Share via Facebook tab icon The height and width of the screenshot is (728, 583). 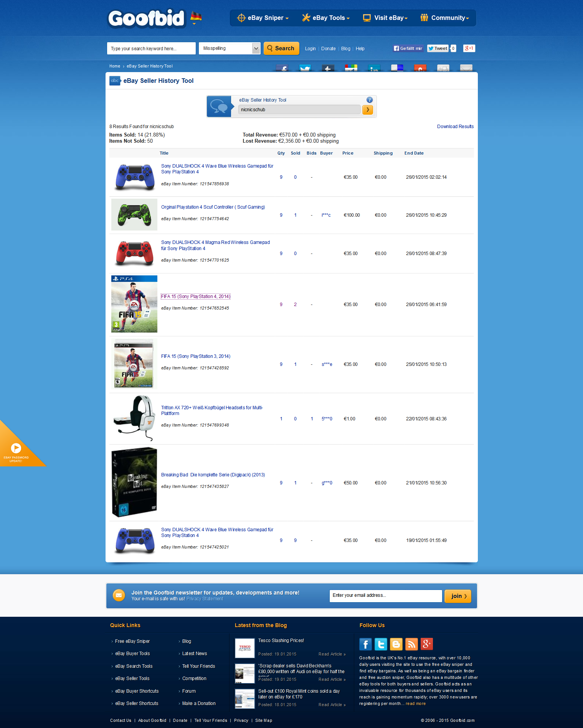tap(282, 68)
